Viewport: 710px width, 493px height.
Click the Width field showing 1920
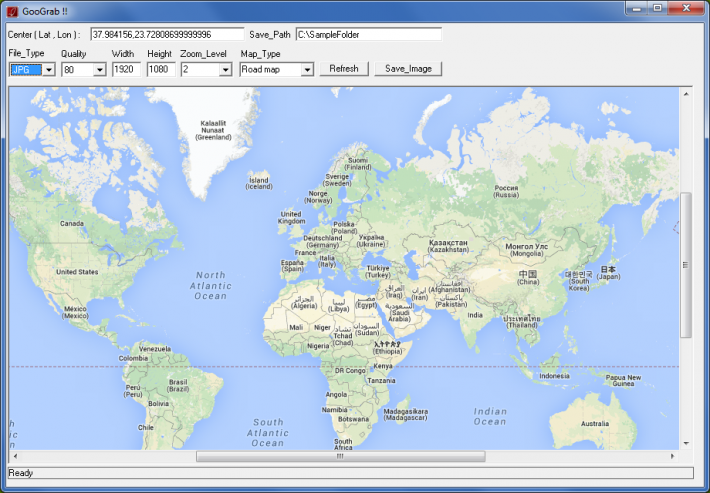[x=126, y=69]
